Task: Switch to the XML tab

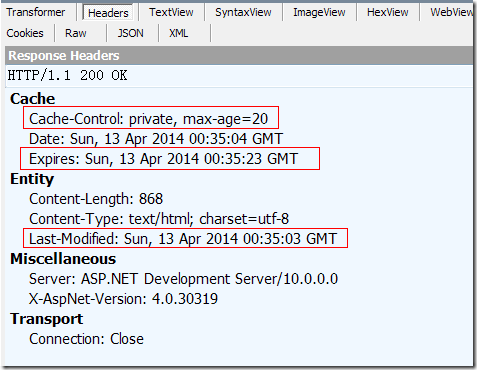Action: pyautogui.click(x=178, y=33)
